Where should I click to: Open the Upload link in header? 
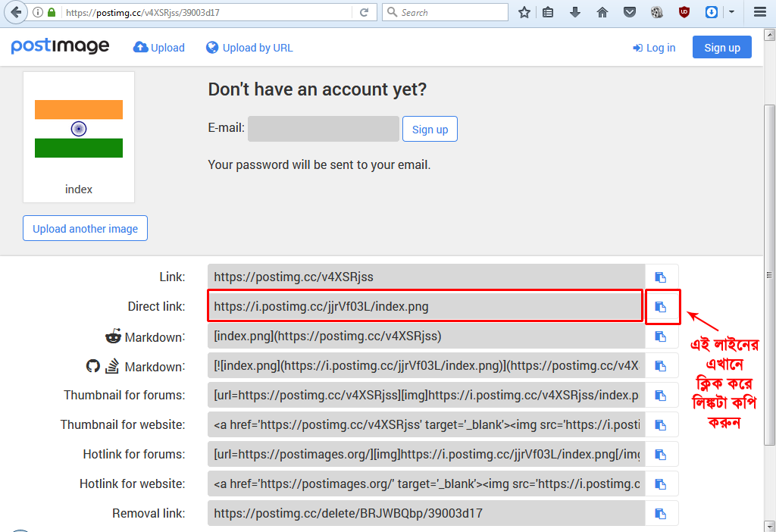tap(159, 48)
